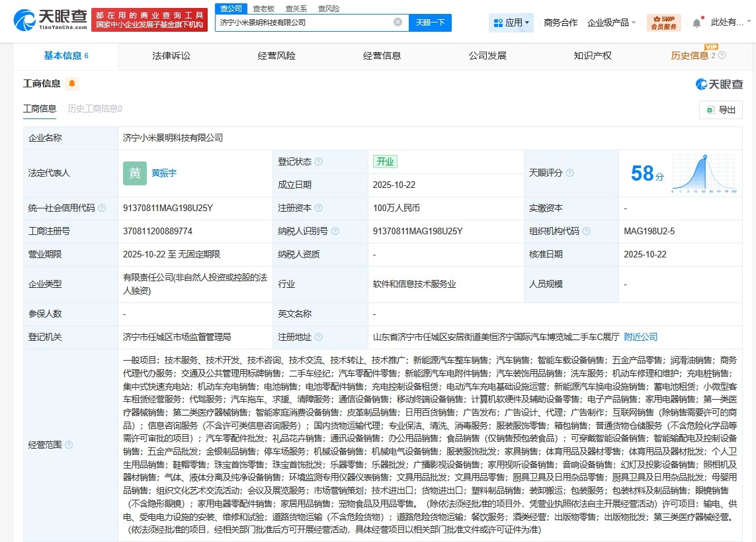756x542 pixels.
Task: Click the Excel icon inside 导出 button
Action: [712, 110]
